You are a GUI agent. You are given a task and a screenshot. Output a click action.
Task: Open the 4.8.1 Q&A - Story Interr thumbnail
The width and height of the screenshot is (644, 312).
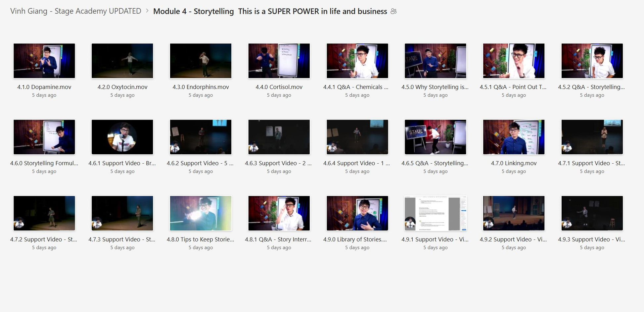(279, 213)
